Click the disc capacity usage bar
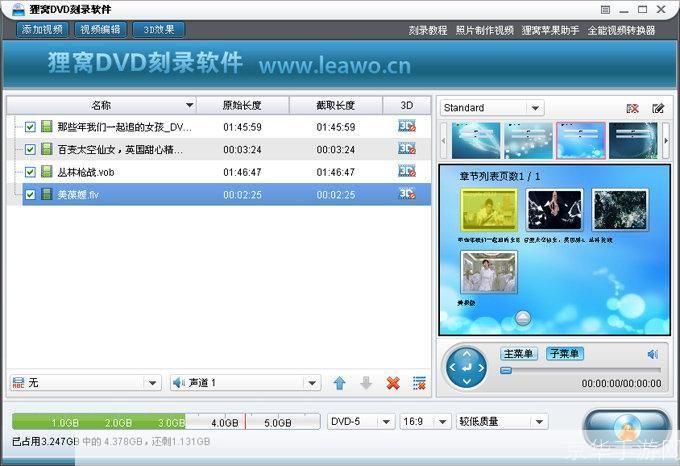Screen dimensions: 680x466 click(x=166, y=422)
